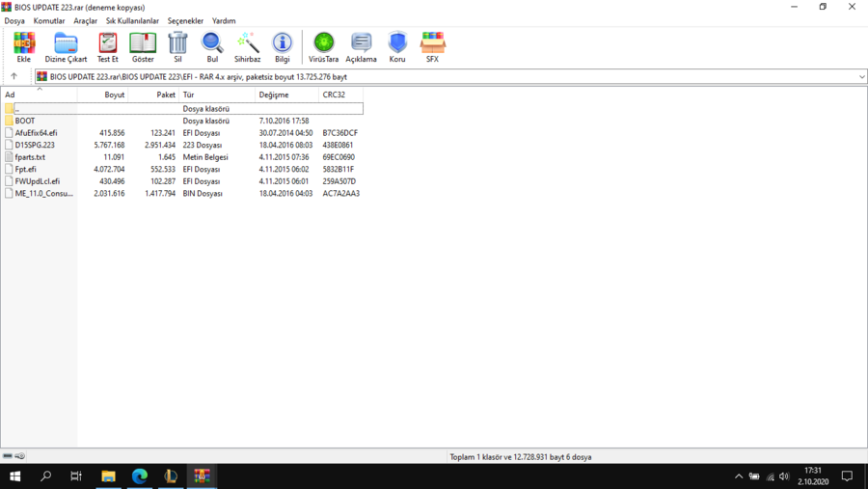Viewport: 868px width, 489px height.
Task: Click the SFX archive icon
Action: pos(432,46)
